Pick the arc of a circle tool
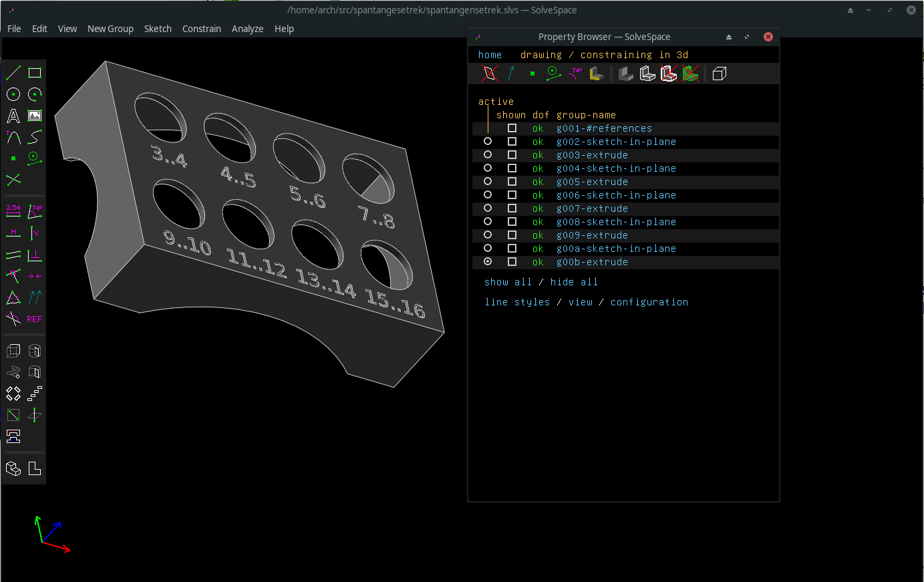This screenshot has height=582, width=924. coord(35,94)
